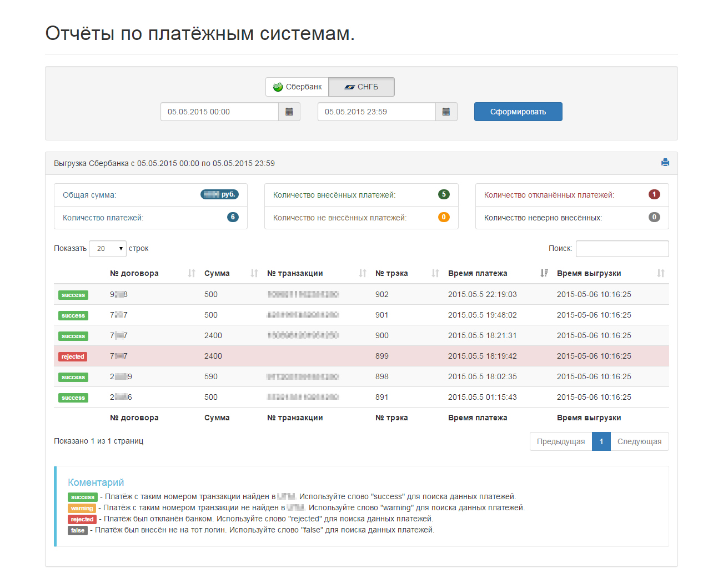Click the false legend badge
The height and width of the screenshot is (578, 728).
point(78,530)
